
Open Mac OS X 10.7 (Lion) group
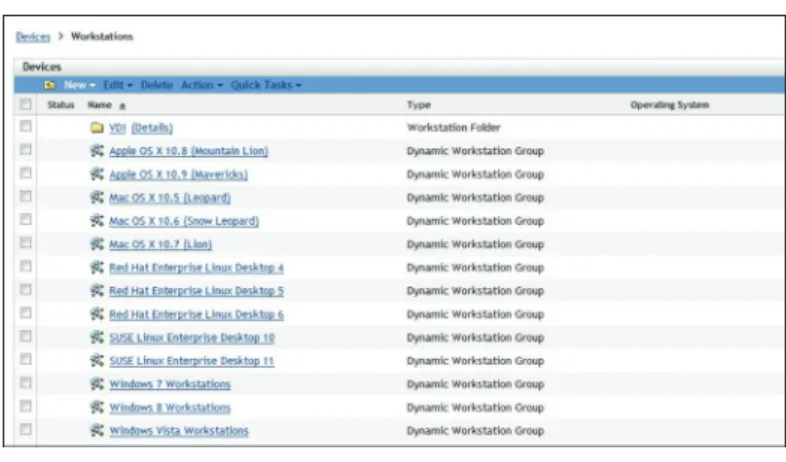160,244
